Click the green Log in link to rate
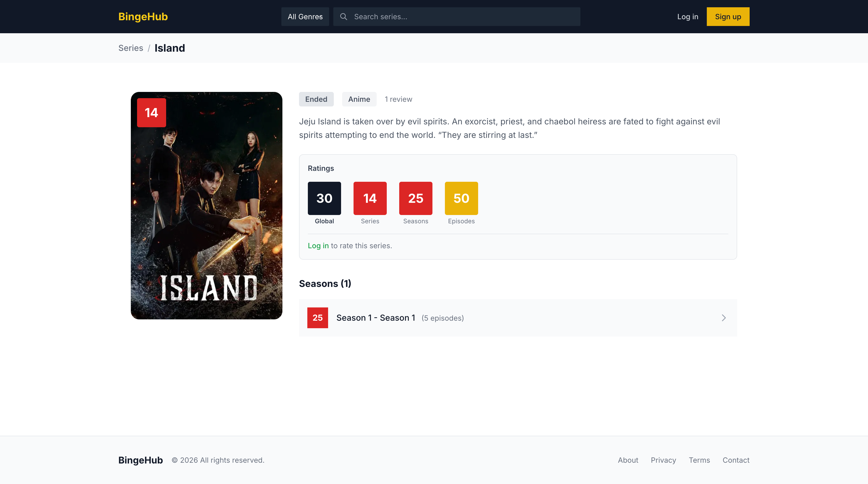 click(x=318, y=246)
